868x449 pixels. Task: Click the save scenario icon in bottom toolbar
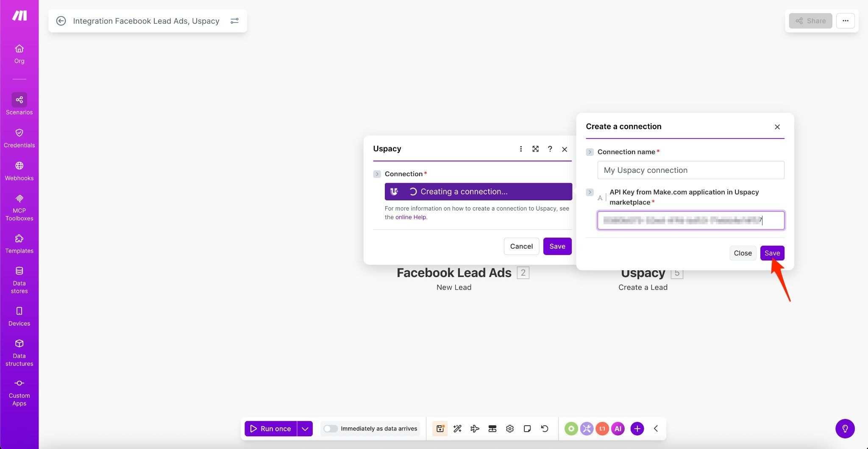click(x=440, y=429)
